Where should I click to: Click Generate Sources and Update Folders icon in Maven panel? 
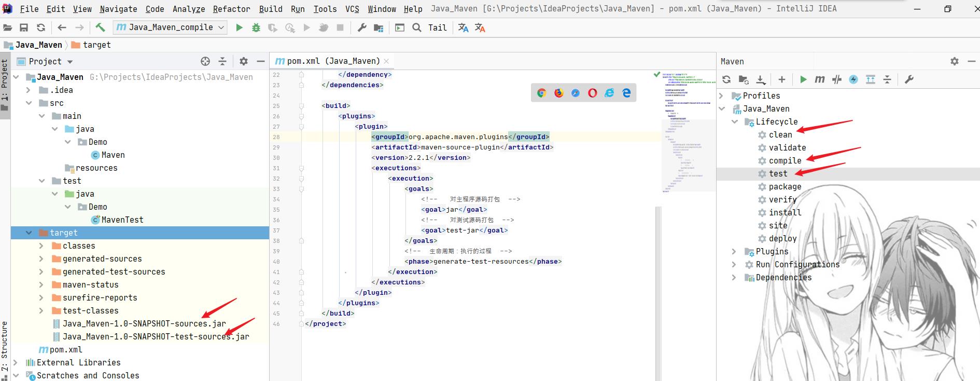[x=744, y=79]
